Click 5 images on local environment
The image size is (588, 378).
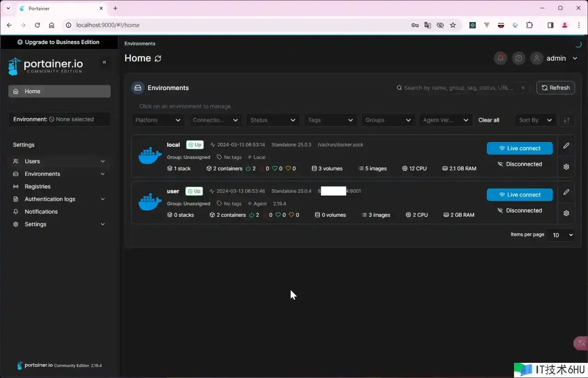pos(373,169)
